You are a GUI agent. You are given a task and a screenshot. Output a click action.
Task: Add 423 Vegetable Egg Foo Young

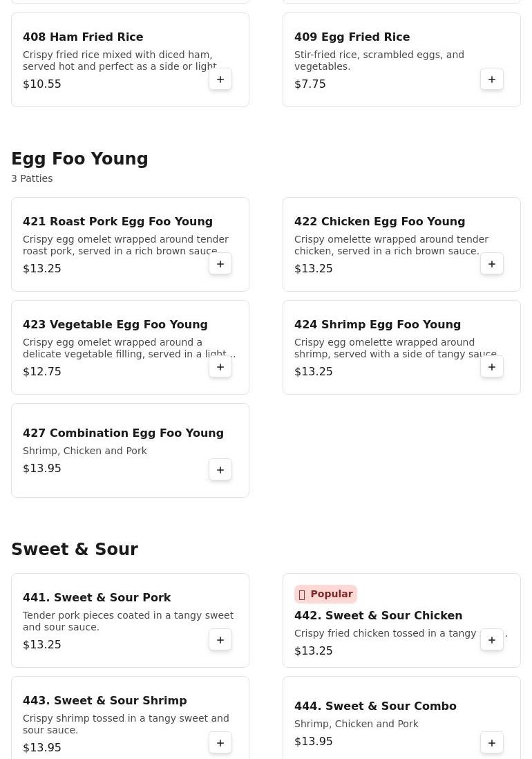tap(220, 367)
